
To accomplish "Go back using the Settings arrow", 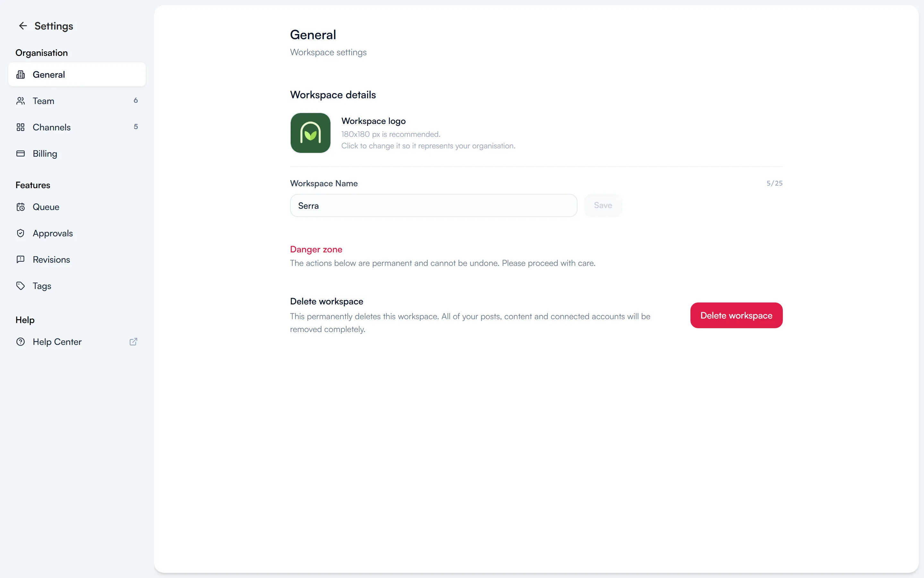I will pos(23,26).
